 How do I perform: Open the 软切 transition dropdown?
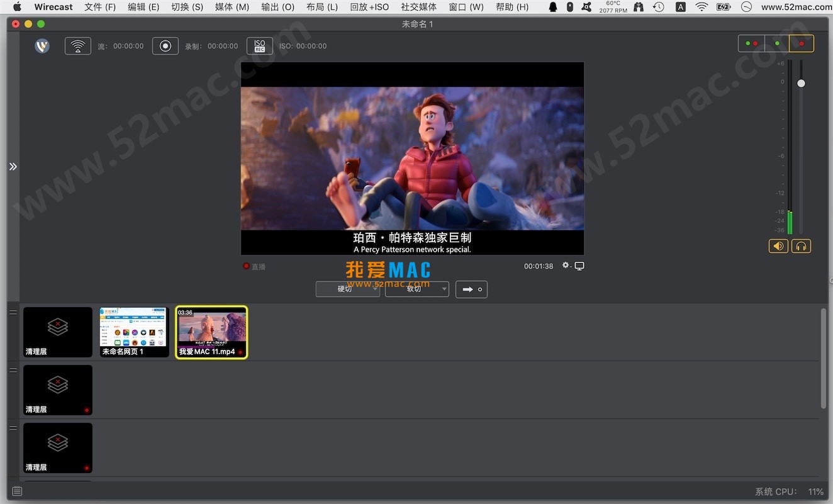tap(416, 289)
